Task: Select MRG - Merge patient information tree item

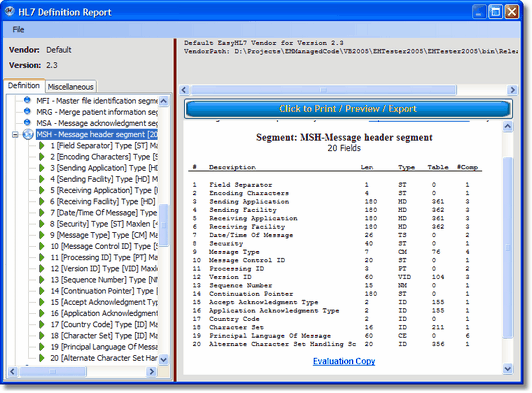Action: [97, 112]
